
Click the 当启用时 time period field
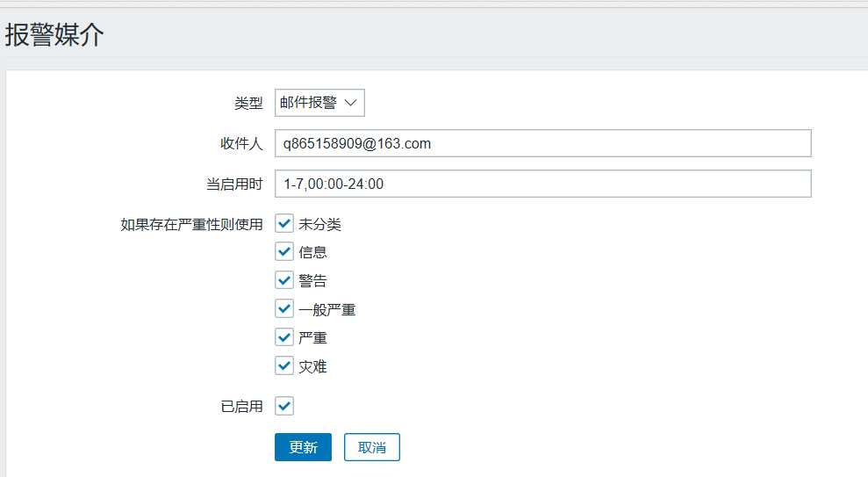click(543, 184)
